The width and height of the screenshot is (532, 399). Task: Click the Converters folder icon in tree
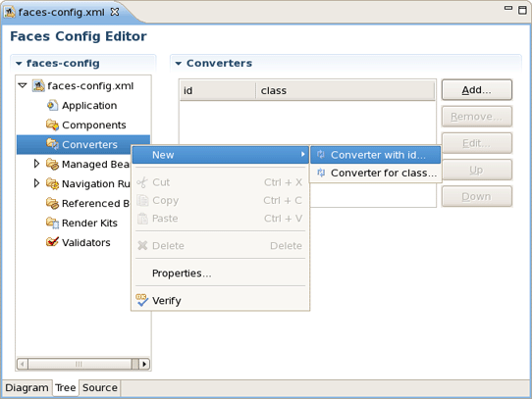[x=52, y=144]
